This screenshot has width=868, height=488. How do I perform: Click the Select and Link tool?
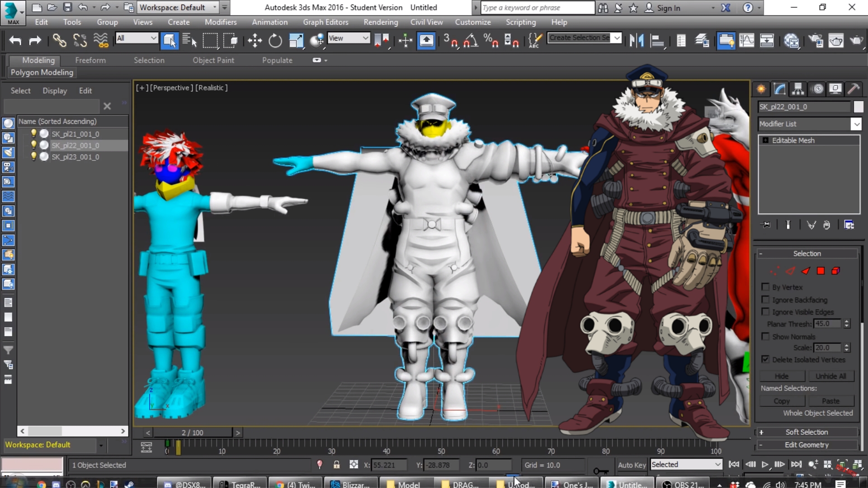pos(59,41)
